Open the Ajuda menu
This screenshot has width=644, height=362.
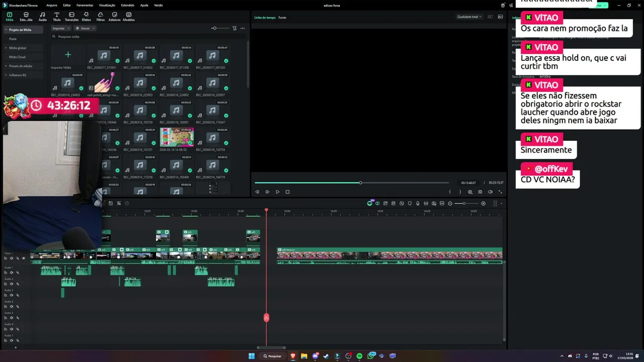pos(144,5)
